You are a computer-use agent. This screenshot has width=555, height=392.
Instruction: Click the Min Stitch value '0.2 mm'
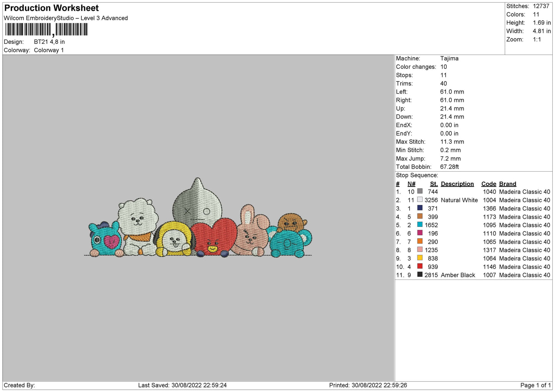[451, 150]
